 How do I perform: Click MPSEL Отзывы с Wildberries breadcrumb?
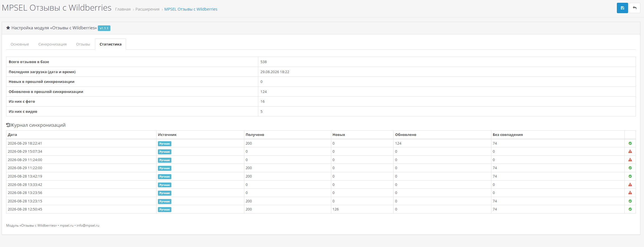191,9
